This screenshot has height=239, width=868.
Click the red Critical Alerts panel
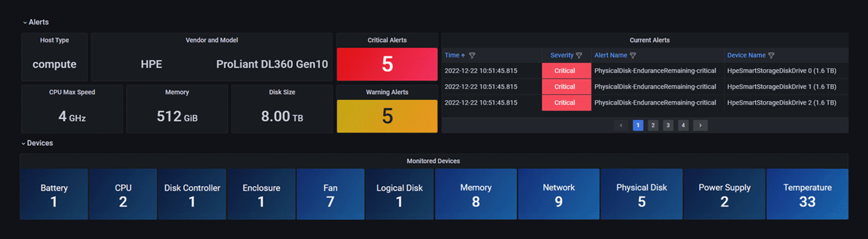(387, 65)
